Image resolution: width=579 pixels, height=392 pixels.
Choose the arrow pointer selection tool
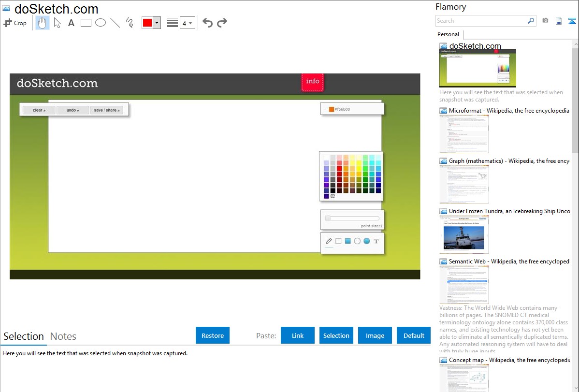pyautogui.click(x=57, y=23)
